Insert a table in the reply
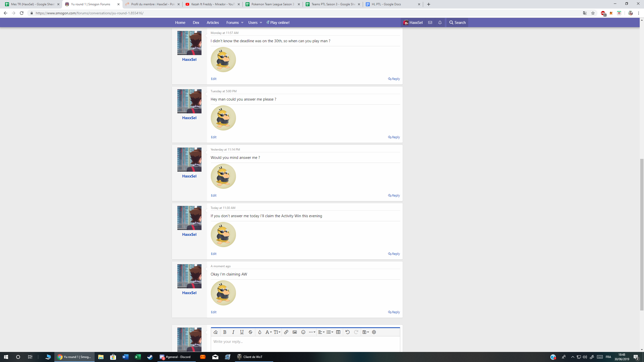This screenshot has height=362, width=644. [338, 332]
